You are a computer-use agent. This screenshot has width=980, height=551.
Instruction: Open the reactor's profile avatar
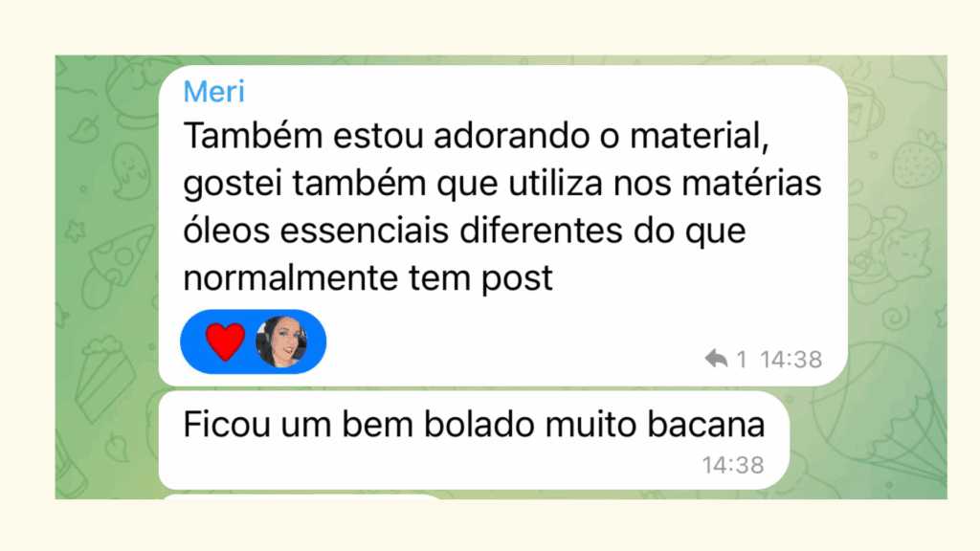[x=281, y=342]
